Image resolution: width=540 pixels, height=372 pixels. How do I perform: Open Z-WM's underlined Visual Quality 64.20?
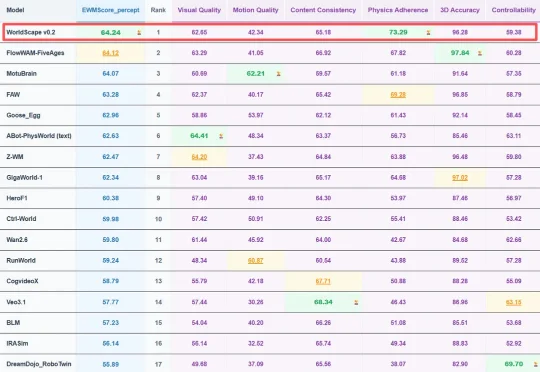click(199, 157)
